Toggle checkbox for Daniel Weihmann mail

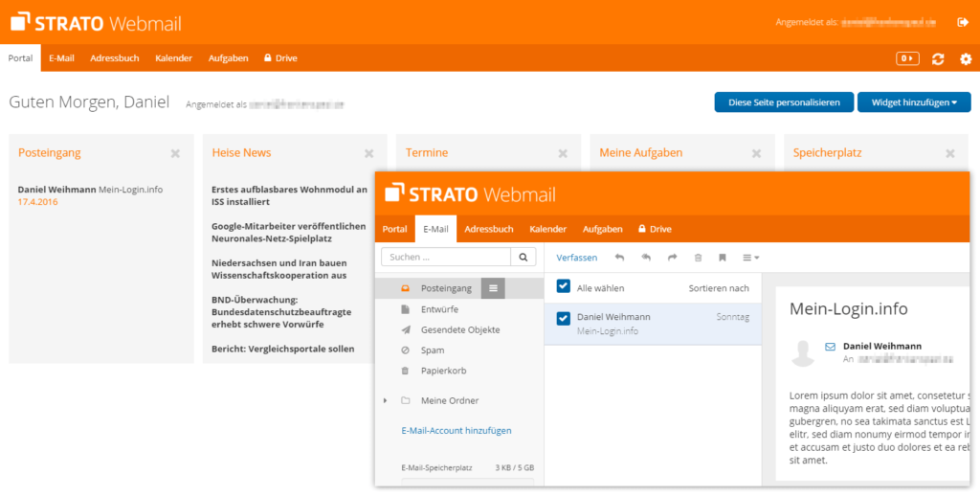563,319
